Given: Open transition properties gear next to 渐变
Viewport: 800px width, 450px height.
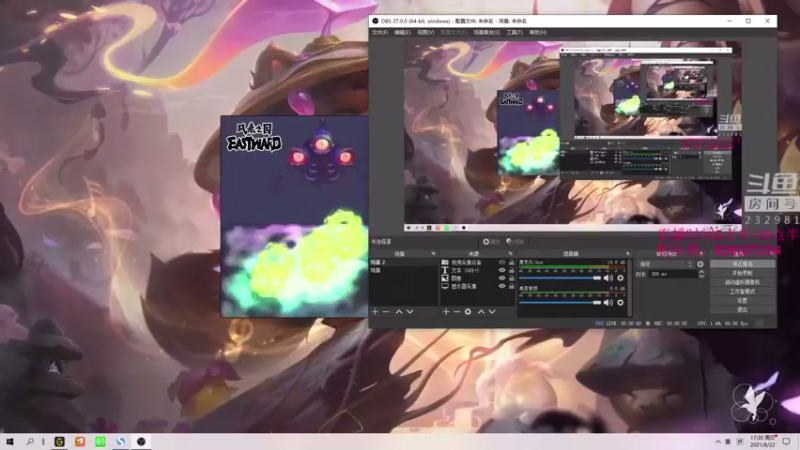Looking at the screenshot, I should point(700,264).
